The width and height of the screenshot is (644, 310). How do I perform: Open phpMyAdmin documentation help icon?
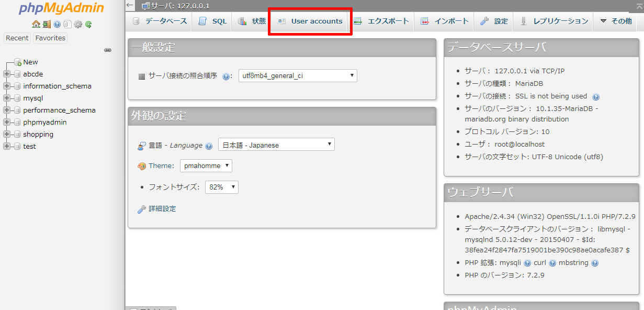(x=57, y=24)
